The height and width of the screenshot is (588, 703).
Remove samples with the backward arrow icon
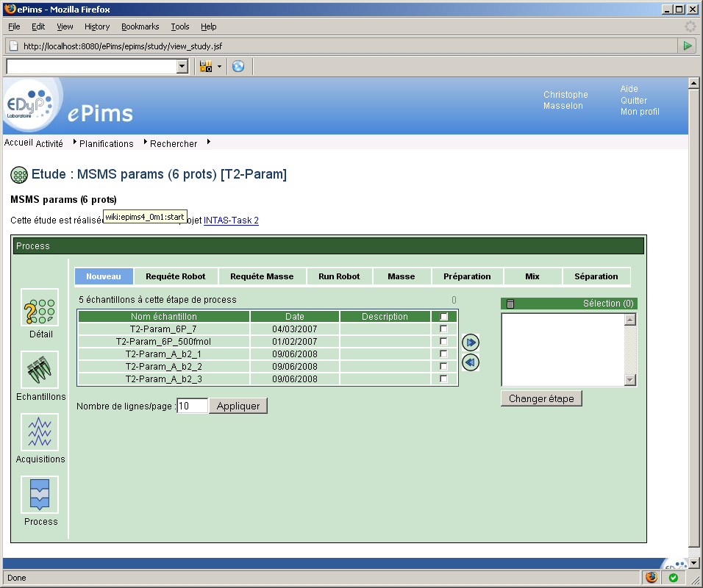pyautogui.click(x=471, y=362)
